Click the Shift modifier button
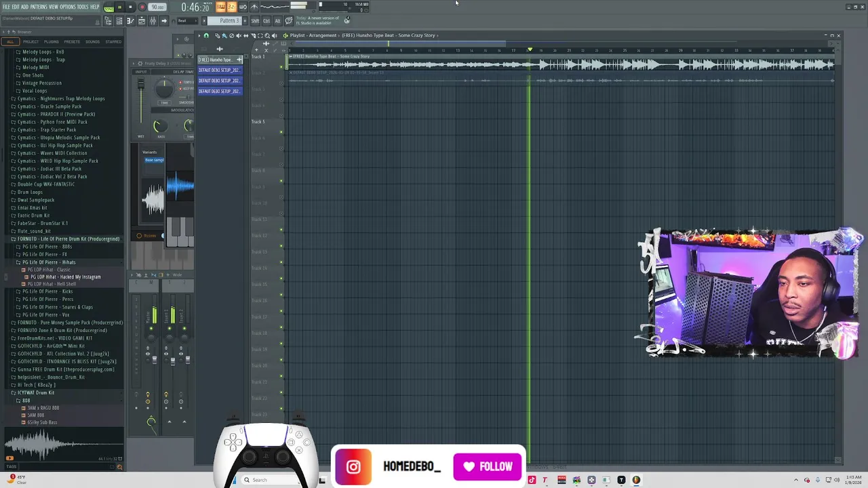The width and height of the screenshot is (868, 488). pyautogui.click(x=255, y=21)
